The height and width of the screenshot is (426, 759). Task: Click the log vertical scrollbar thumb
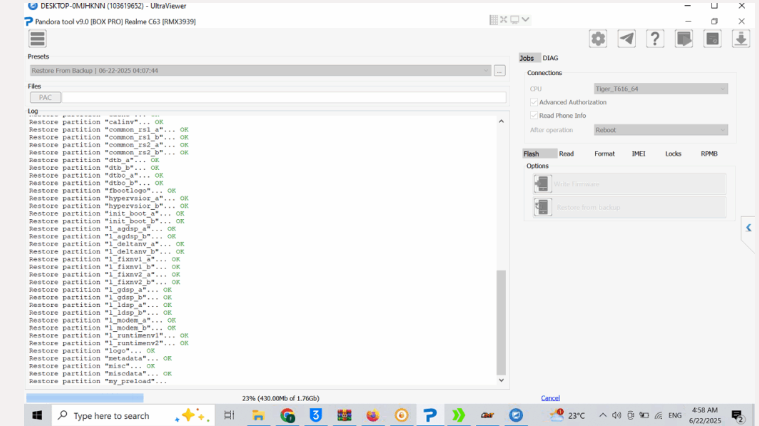501,322
